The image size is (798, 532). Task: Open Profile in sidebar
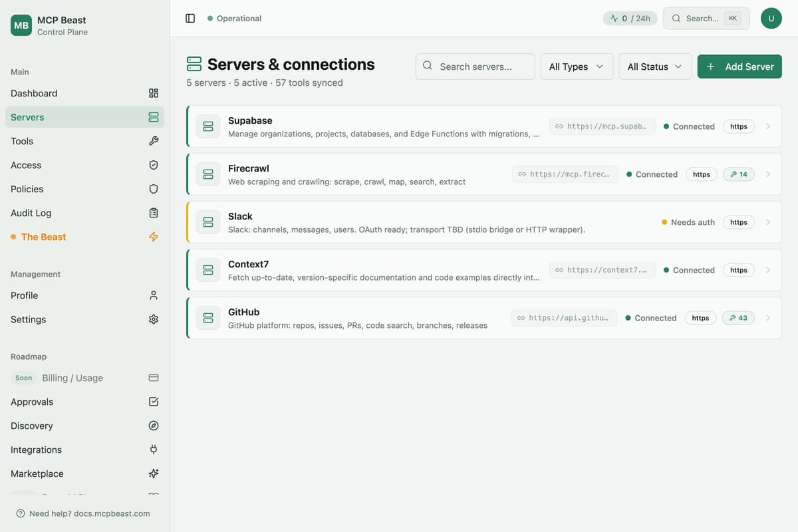[84, 295]
